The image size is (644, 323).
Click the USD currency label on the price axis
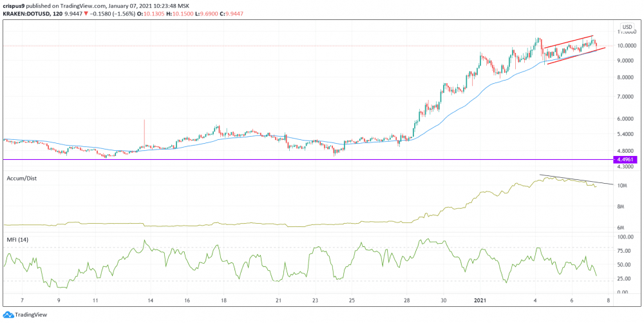[x=627, y=27]
